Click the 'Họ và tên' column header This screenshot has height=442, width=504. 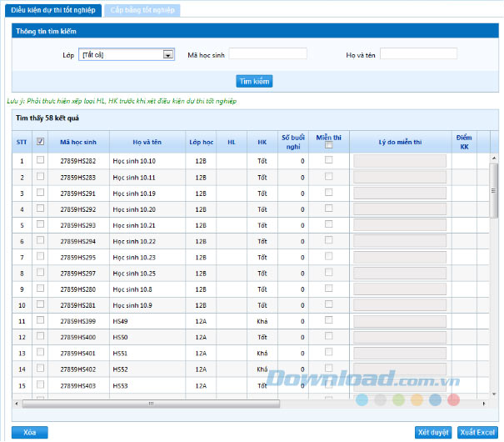[x=147, y=142]
